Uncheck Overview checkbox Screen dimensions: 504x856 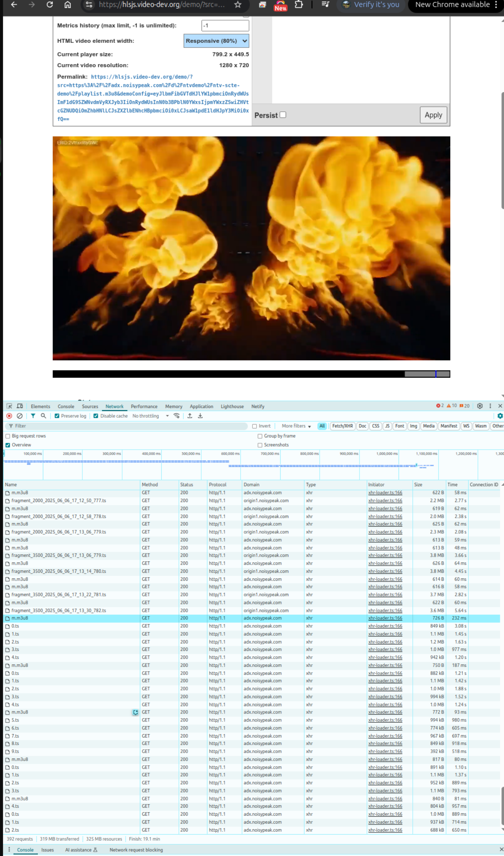pos(8,445)
